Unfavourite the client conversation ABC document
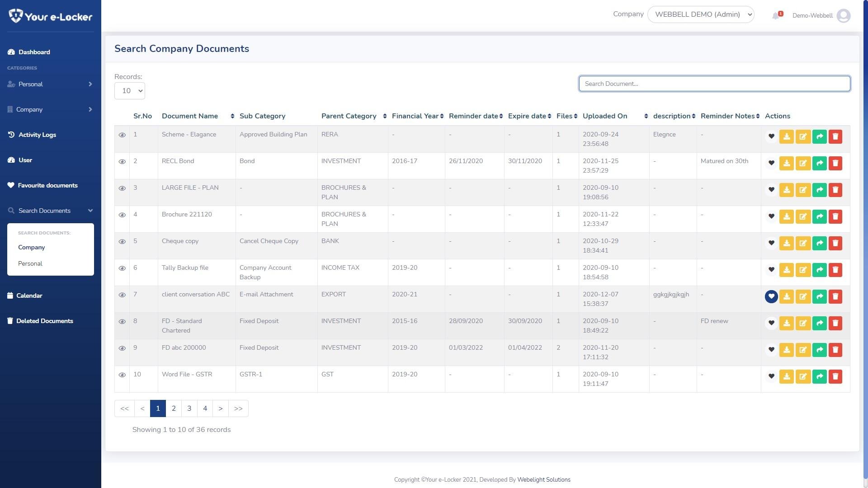 pos(771,296)
